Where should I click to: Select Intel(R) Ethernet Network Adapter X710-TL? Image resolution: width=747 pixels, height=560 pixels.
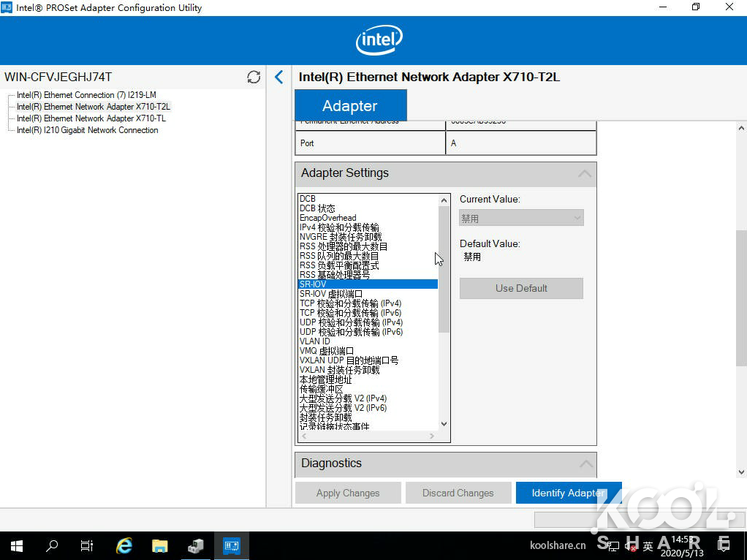[x=91, y=118]
